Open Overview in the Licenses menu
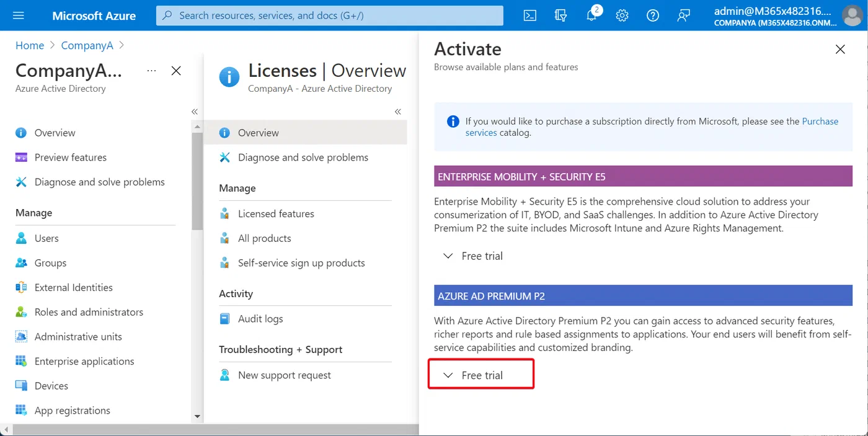The width and height of the screenshot is (868, 436). click(305, 133)
